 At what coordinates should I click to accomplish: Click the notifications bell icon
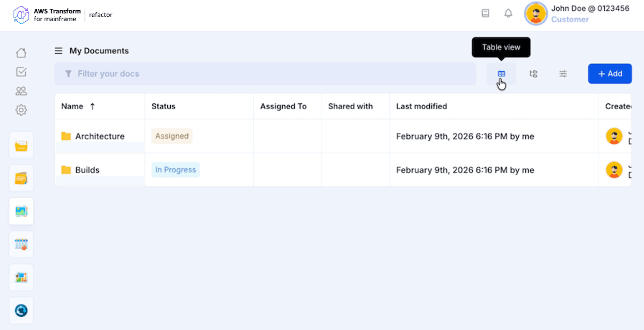(508, 14)
